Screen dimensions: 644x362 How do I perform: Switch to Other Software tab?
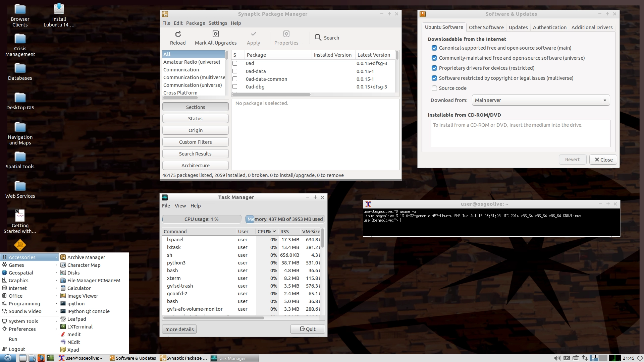[x=486, y=27]
